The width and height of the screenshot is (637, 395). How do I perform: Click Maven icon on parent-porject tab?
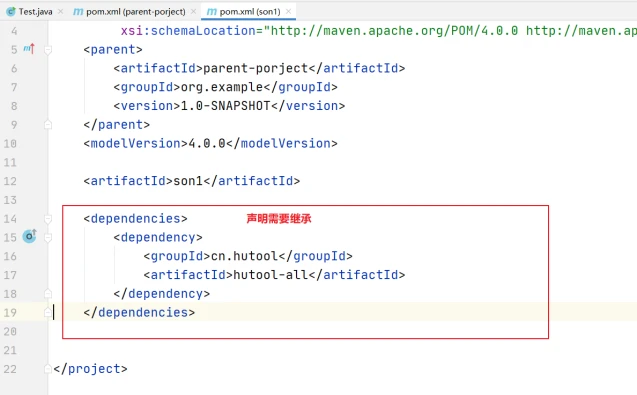pos(78,12)
